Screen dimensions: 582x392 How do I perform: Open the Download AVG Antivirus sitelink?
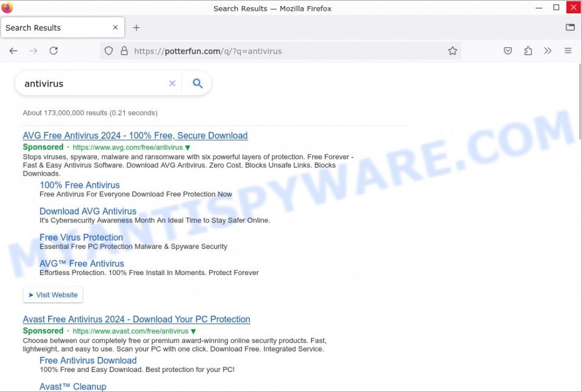tap(88, 211)
